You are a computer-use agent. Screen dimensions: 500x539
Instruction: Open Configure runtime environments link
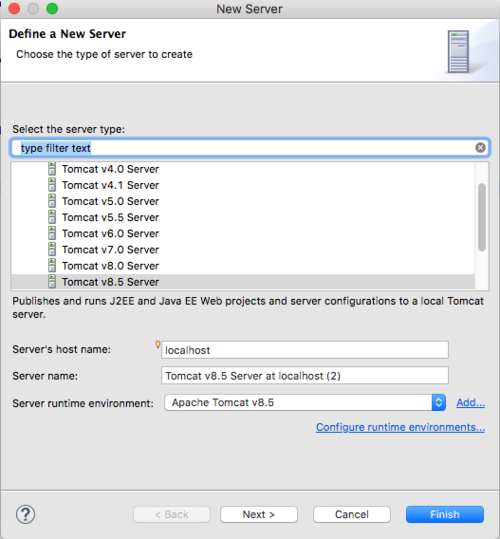click(x=400, y=427)
